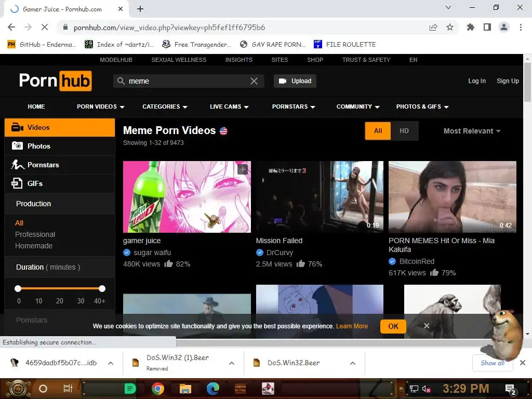The image size is (532, 399).
Task: Launch Microsoft Edge from the taskbar
Action: [x=212, y=389]
